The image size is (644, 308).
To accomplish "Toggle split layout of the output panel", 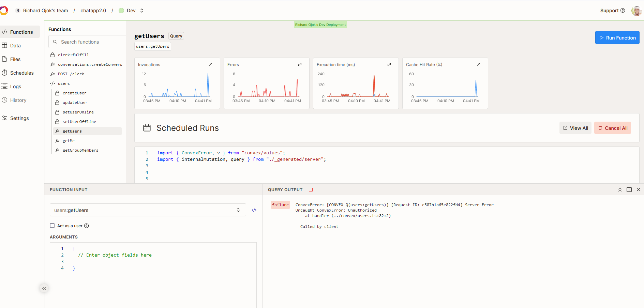I will point(629,190).
